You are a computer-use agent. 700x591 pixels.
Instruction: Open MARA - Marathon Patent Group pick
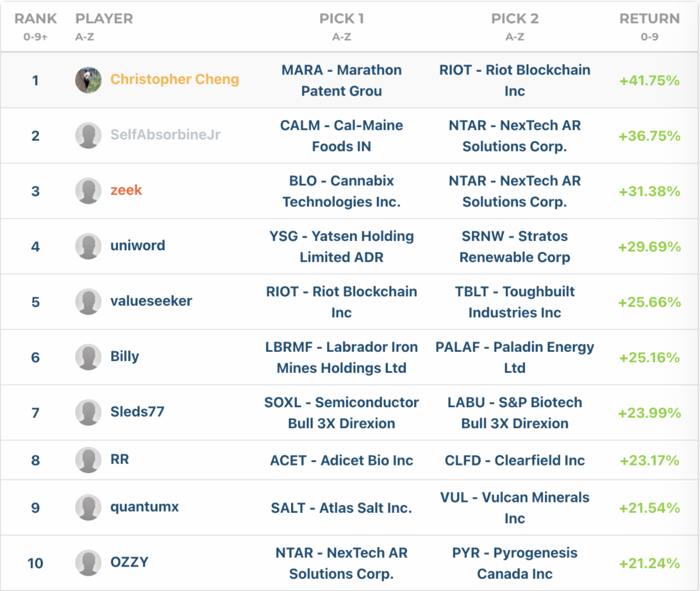pos(341,81)
